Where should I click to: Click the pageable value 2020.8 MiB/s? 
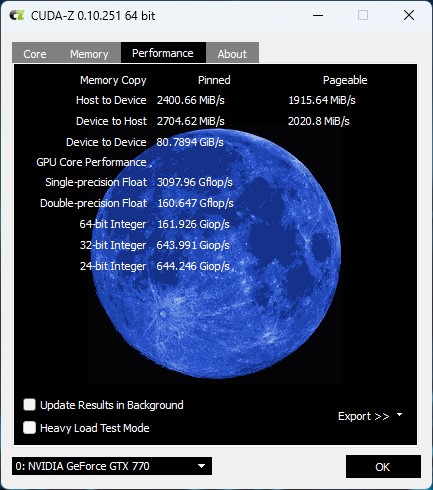tap(319, 121)
